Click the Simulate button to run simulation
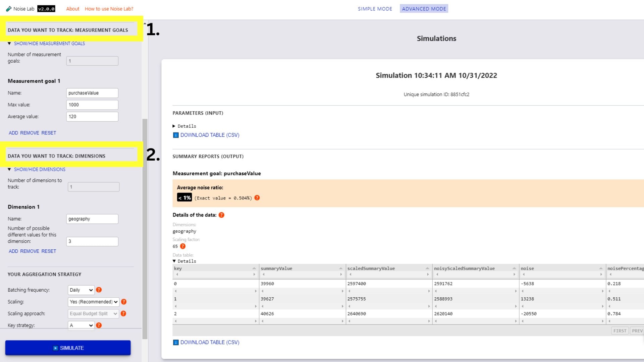644x362 pixels. (x=68, y=348)
